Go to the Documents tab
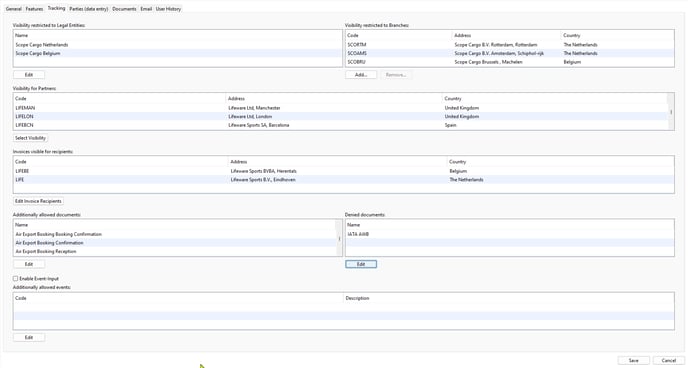 click(x=124, y=9)
